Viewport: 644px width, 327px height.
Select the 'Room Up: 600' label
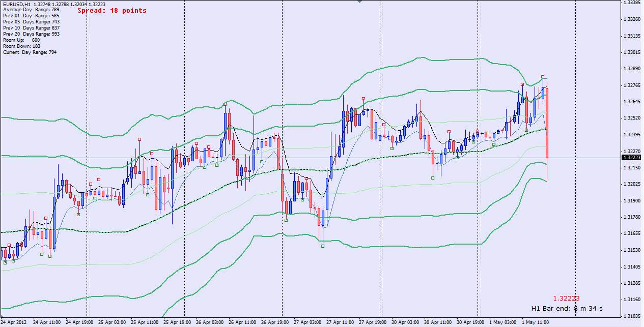click(21, 40)
